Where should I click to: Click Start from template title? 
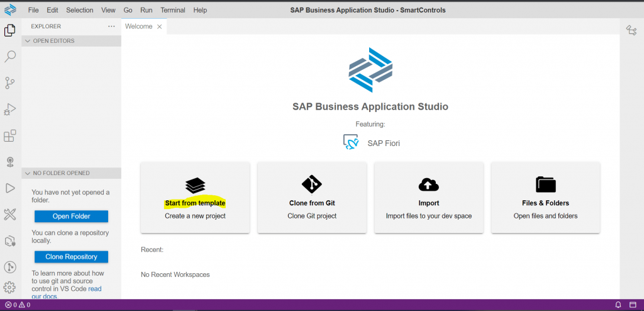point(195,203)
